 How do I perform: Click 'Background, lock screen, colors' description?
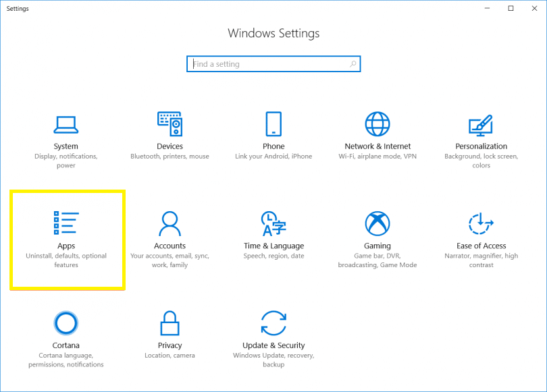481,161
